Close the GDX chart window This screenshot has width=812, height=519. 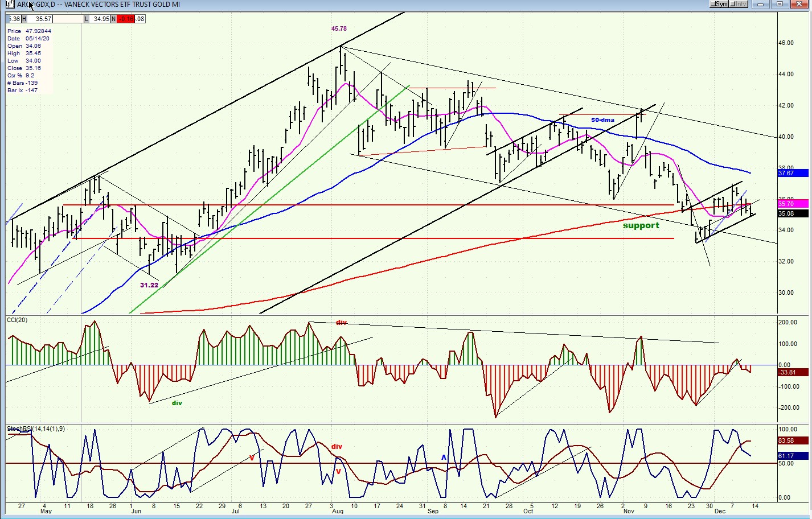pyautogui.click(x=799, y=5)
